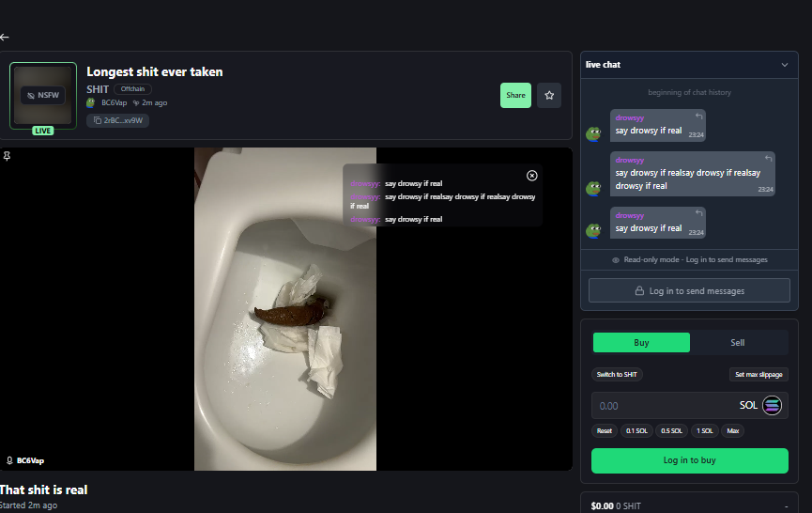Reply to the long repeated drowsy message
The height and width of the screenshot is (513, 812).
click(x=768, y=159)
